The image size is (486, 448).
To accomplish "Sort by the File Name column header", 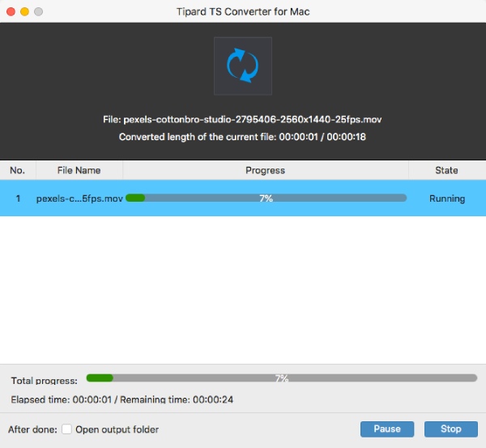I will 79,170.
